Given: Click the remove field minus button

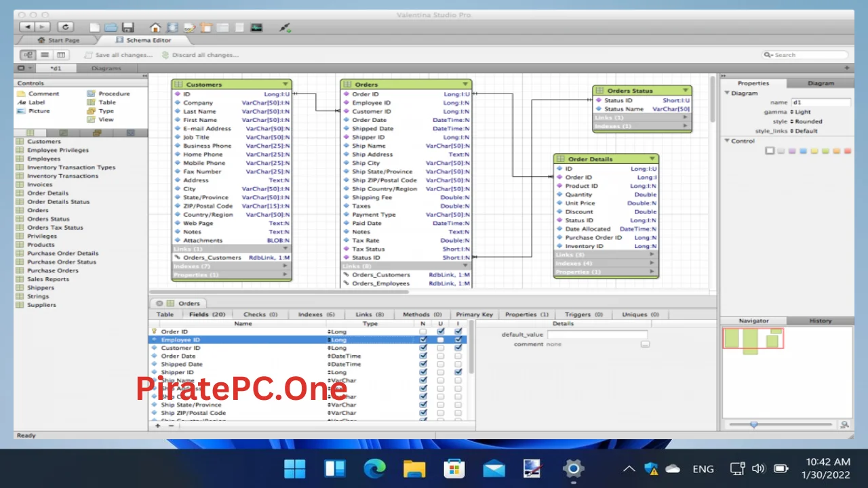Looking at the screenshot, I should coord(171,426).
